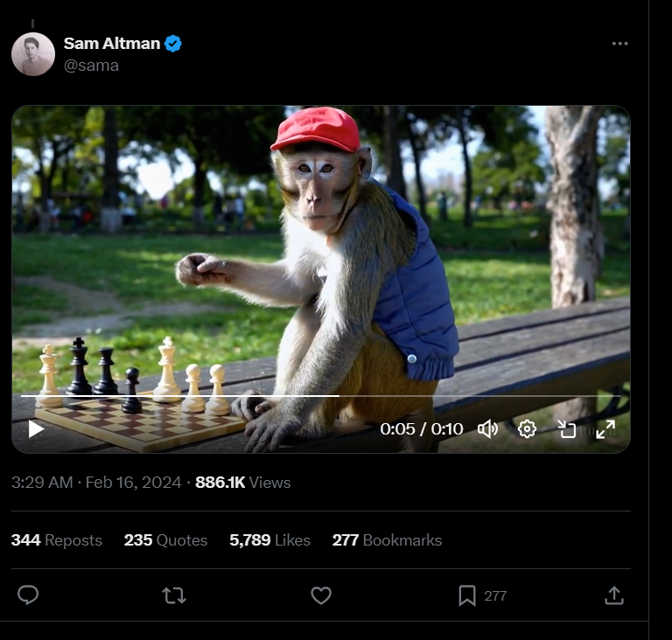Click the 3:29 AM Feb 16, 2024 timestamp
Viewport: 672px width, 640px height.
(96, 483)
